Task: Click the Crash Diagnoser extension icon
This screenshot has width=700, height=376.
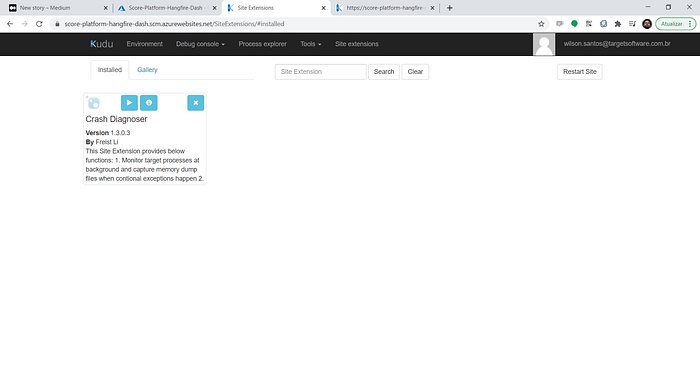Action: pos(93,103)
